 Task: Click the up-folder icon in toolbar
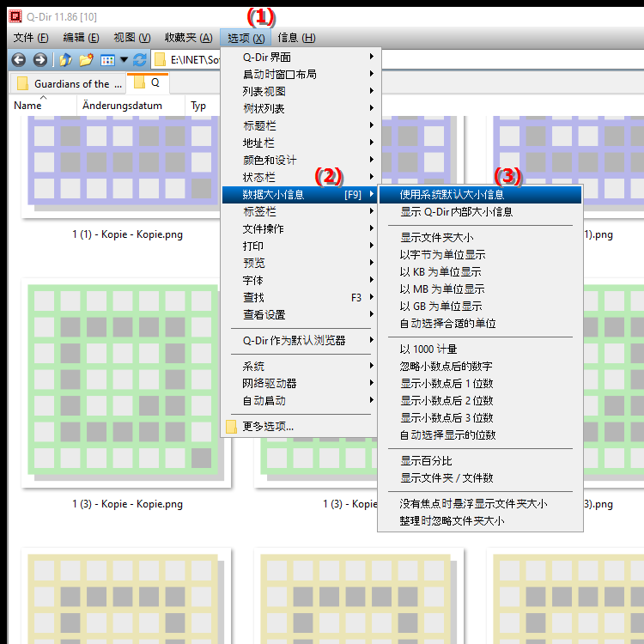click(x=65, y=60)
